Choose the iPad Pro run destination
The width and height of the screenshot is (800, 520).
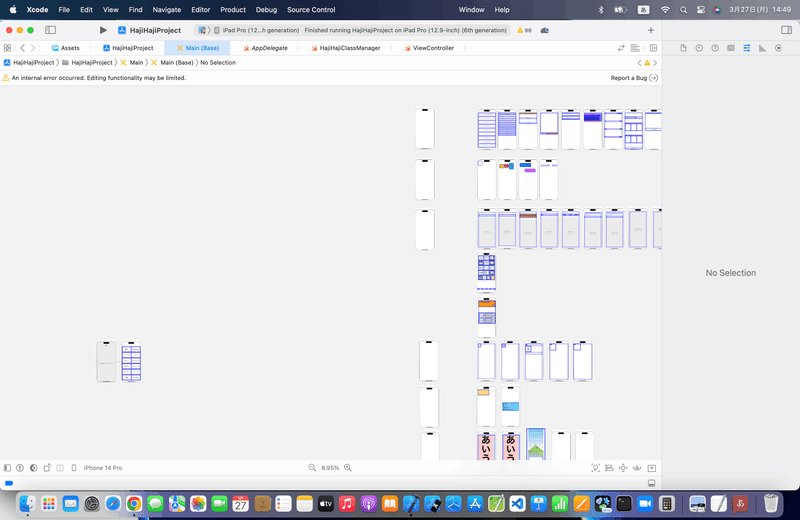coord(256,30)
